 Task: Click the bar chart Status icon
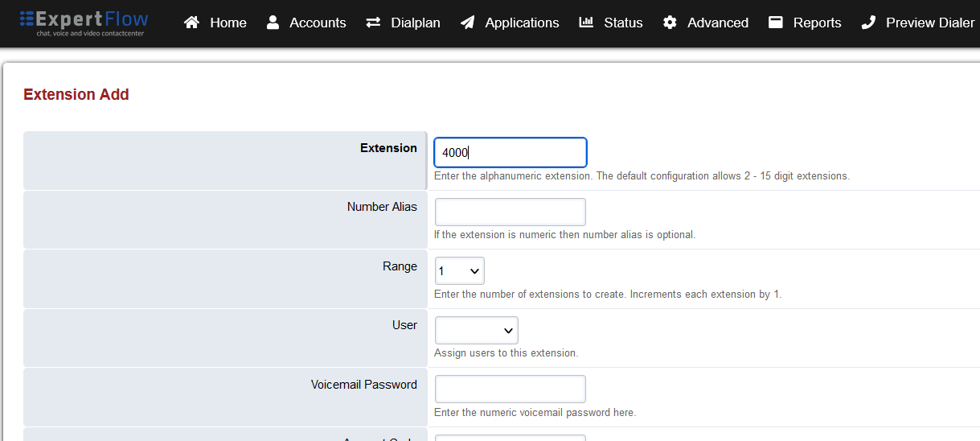click(586, 23)
